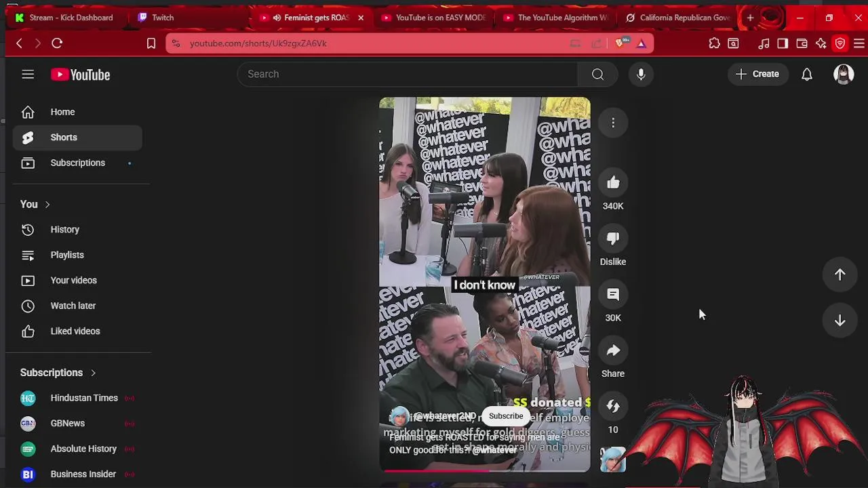Switch to California Republican Gov tab
This screenshot has height=488, width=868.
click(x=678, y=18)
